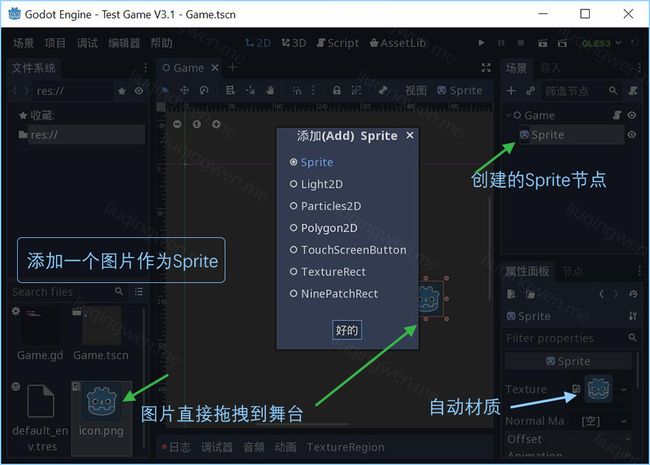
Task: Play the project
Action: click(x=481, y=43)
